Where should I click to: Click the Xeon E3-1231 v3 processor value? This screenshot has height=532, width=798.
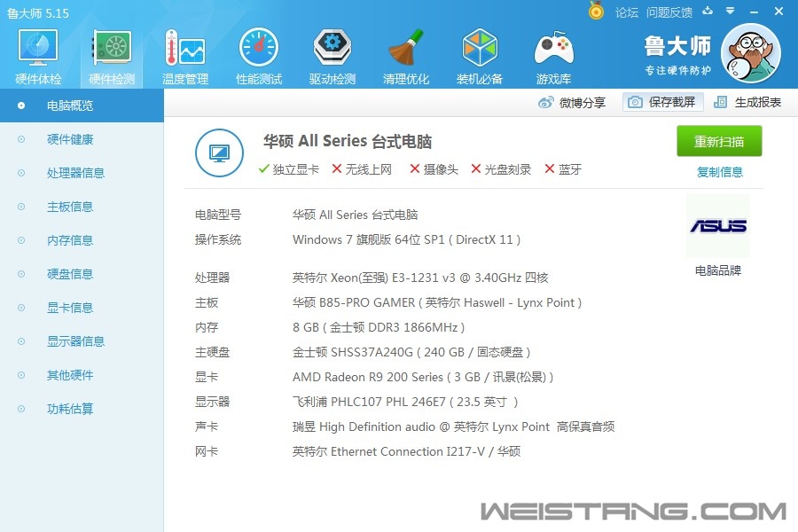(420, 278)
